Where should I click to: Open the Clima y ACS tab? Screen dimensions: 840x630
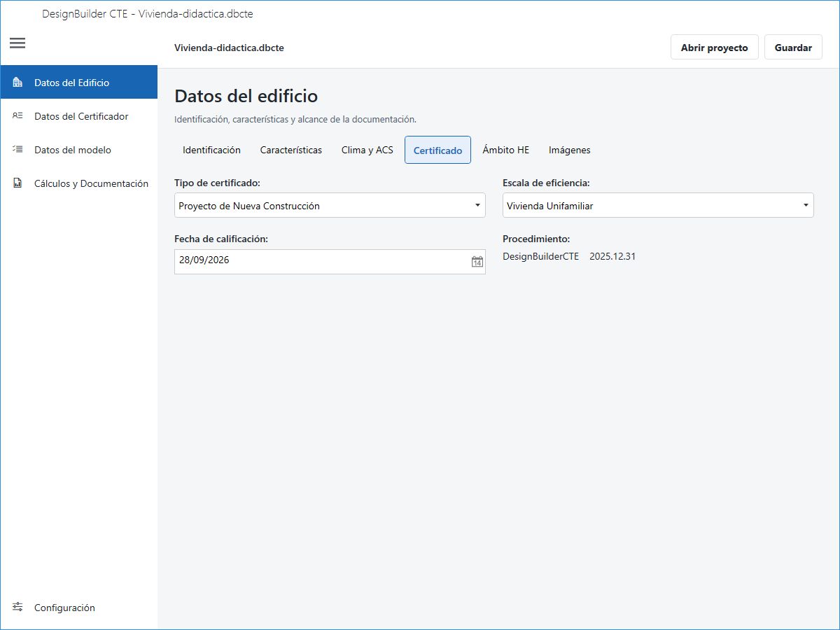click(x=367, y=150)
